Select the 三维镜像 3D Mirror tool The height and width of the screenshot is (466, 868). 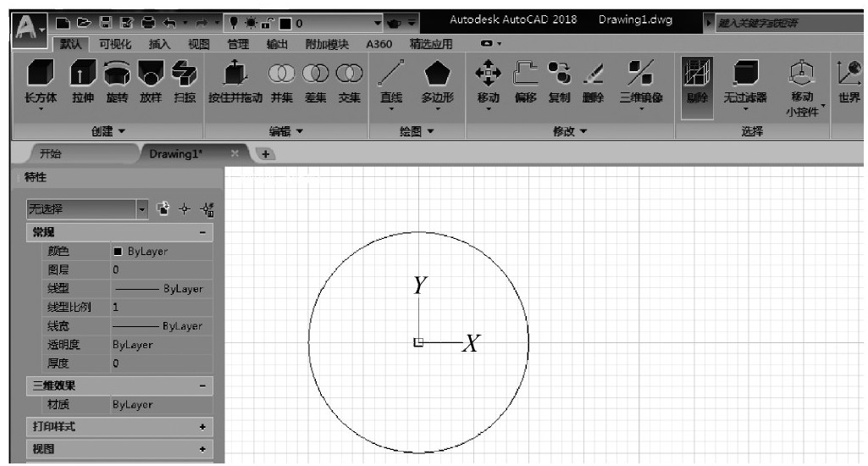click(x=641, y=84)
